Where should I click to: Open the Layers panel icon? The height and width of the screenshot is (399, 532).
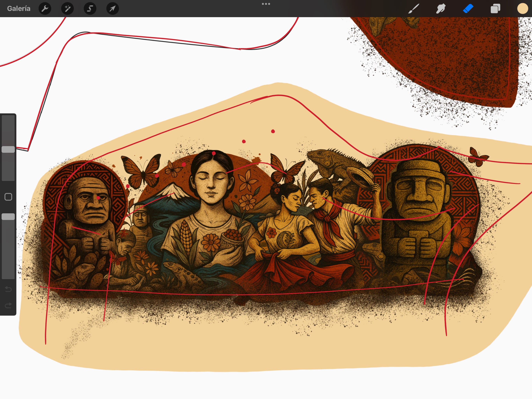click(x=495, y=9)
